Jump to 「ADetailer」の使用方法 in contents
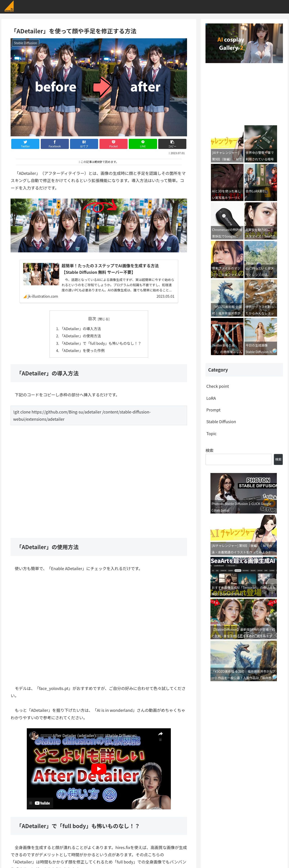 81,336
